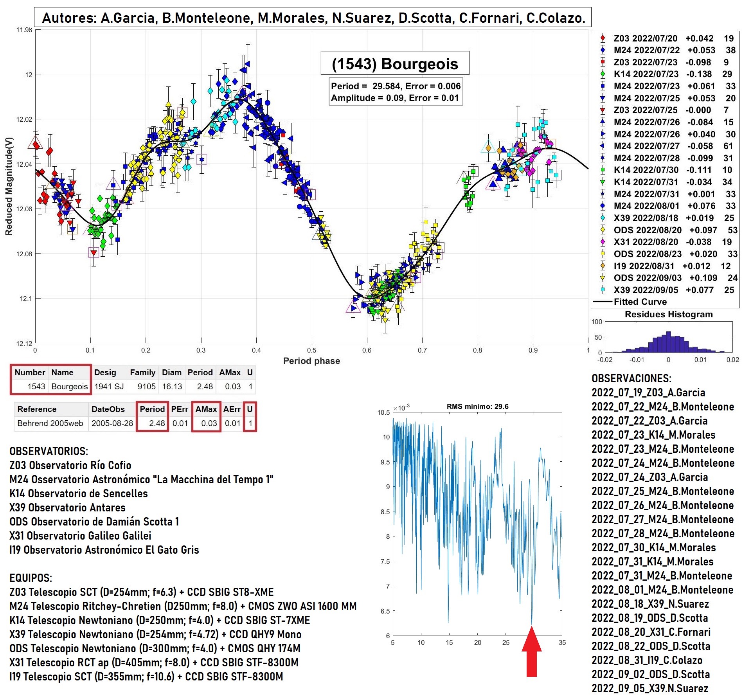Screen dimensions: 752x700
Task: Click observation '2022_09_02_ODS_D.Scotta'
Action: (x=651, y=674)
